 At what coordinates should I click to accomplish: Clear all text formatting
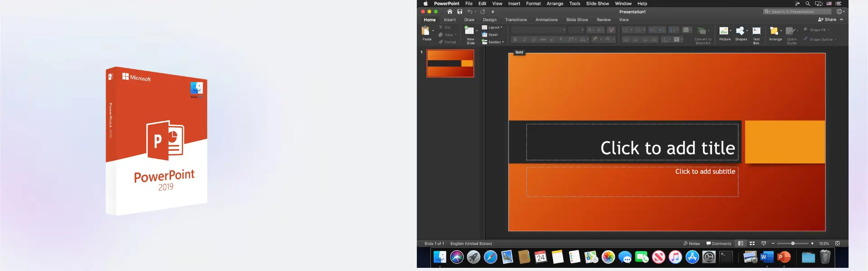coord(611,30)
